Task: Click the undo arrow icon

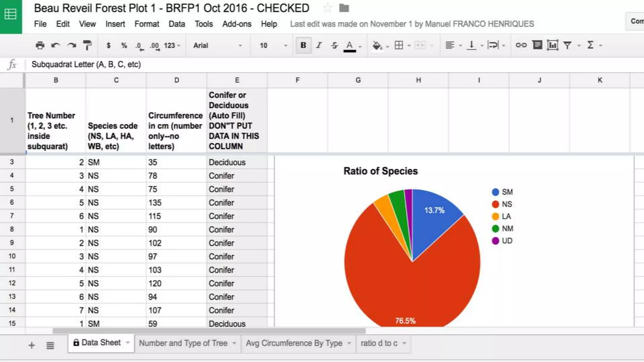Action: [x=56, y=46]
